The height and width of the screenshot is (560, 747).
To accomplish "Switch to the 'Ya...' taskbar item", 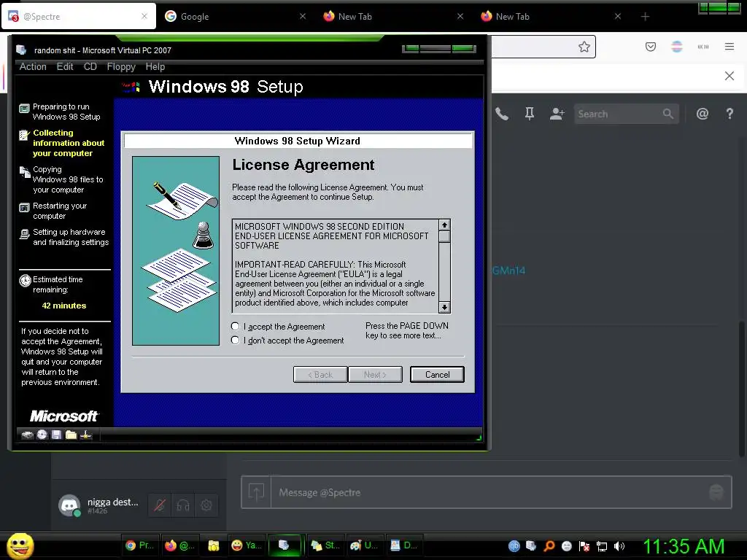I will click(247, 545).
